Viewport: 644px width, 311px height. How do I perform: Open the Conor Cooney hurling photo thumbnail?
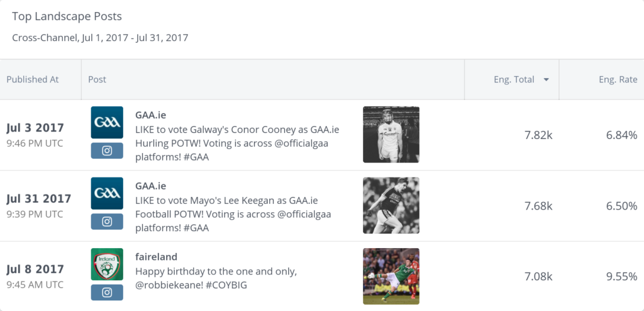click(391, 135)
